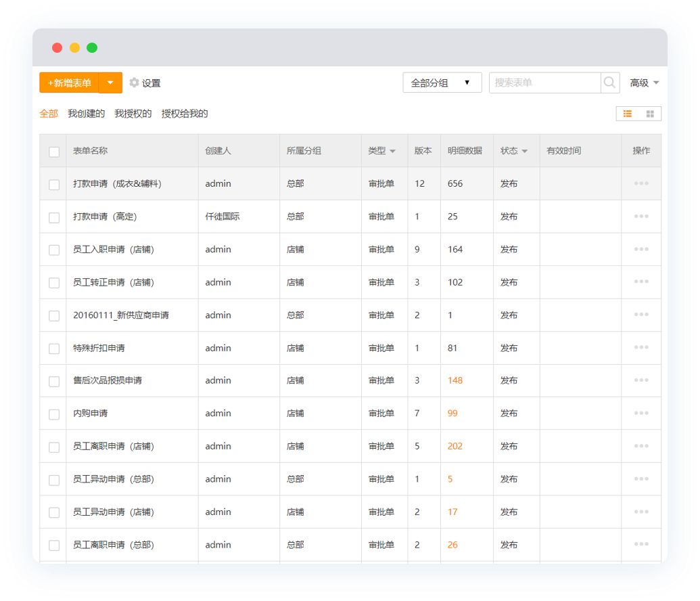Open detail data 26 for 员工离职申请 (总部)
700x601 pixels.
click(452, 545)
